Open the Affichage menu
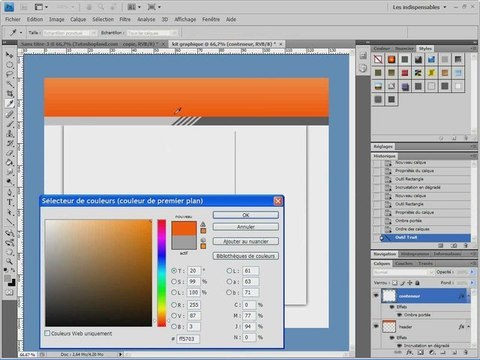 point(185,19)
